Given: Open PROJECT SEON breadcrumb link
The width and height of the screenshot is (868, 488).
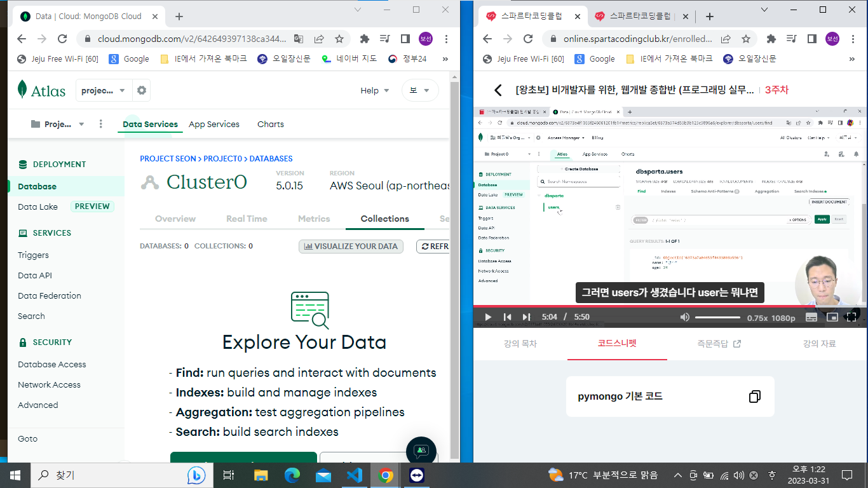Looking at the screenshot, I should 168,158.
